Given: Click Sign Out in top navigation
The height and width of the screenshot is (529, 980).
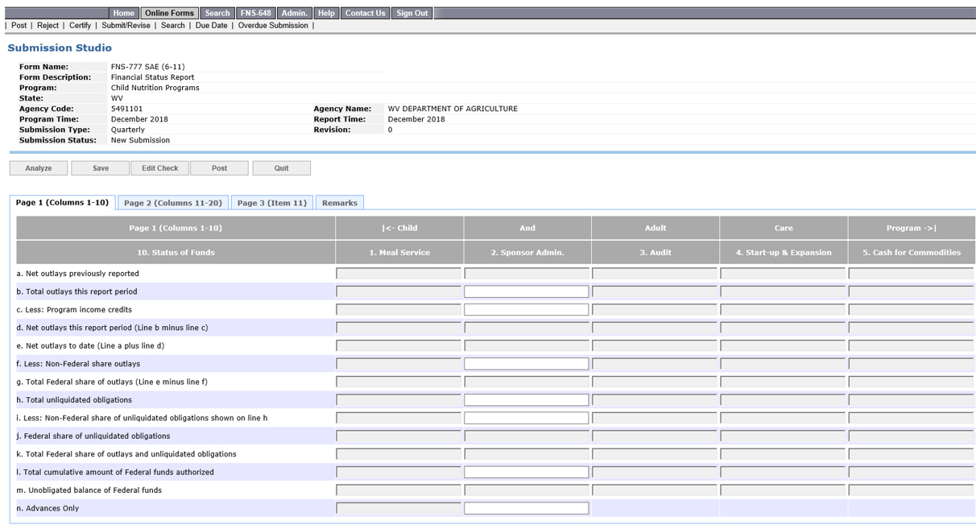Looking at the screenshot, I should [x=411, y=13].
